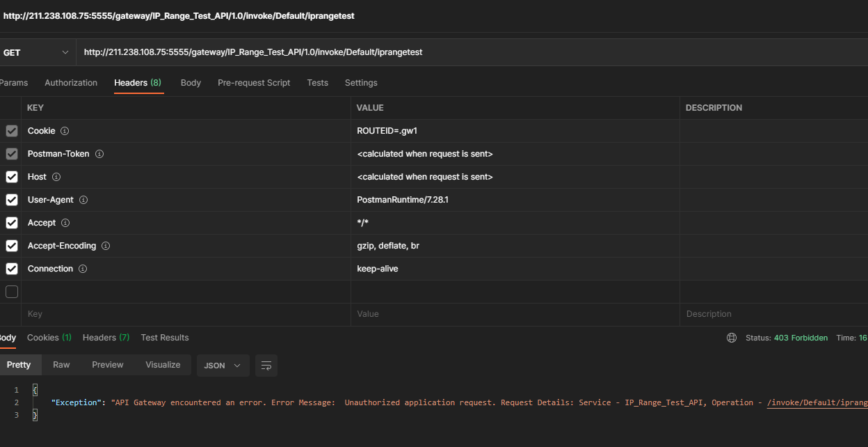Open the Pre-request Script tab

[254, 83]
